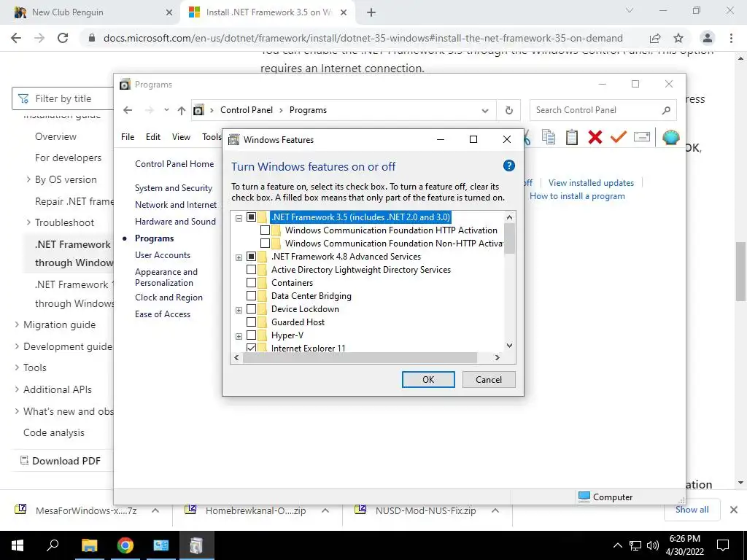Enable Active Directory Lightweight Directory Services
The width and height of the screenshot is (747, 560).
251,270
